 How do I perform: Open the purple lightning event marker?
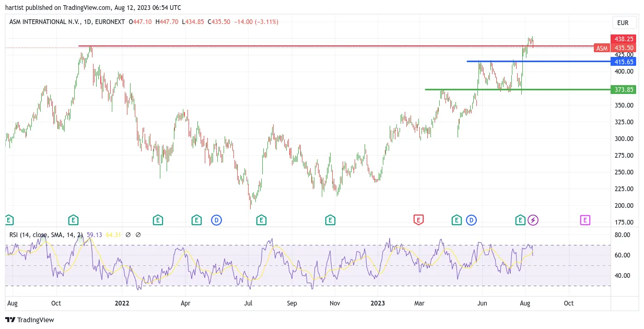(x=533, y=220)
